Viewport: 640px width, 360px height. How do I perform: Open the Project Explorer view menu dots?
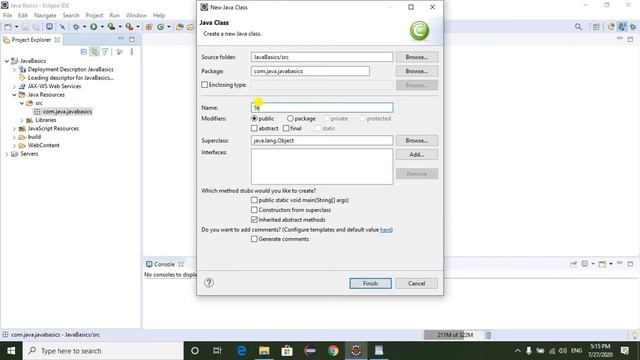[x=131, y=52]
